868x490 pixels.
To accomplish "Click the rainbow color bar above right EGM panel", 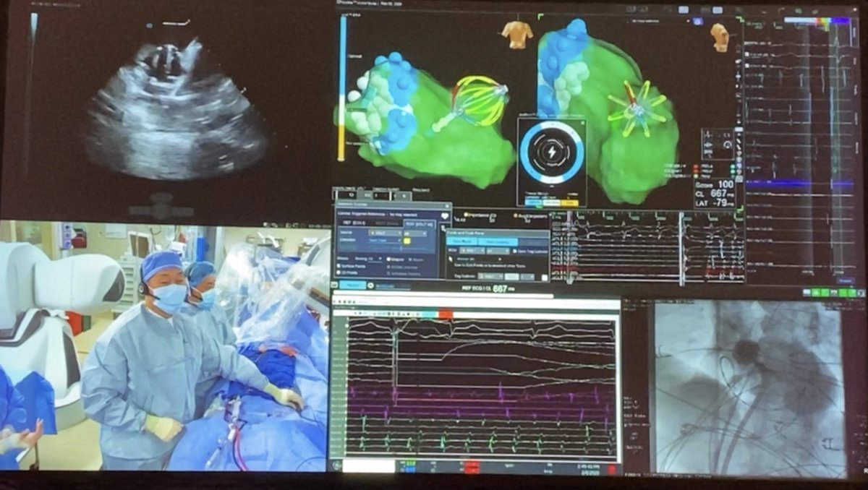I will pos(817,21).
